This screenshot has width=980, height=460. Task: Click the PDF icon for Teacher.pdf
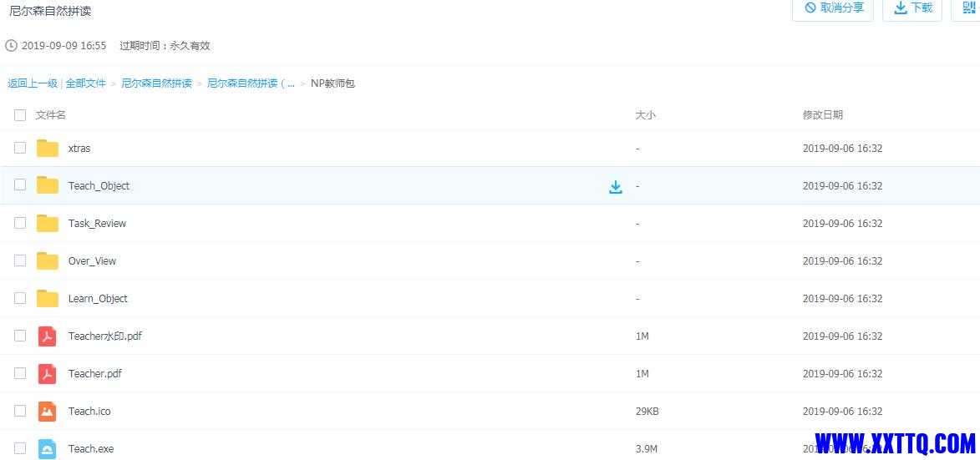(48, 373)
